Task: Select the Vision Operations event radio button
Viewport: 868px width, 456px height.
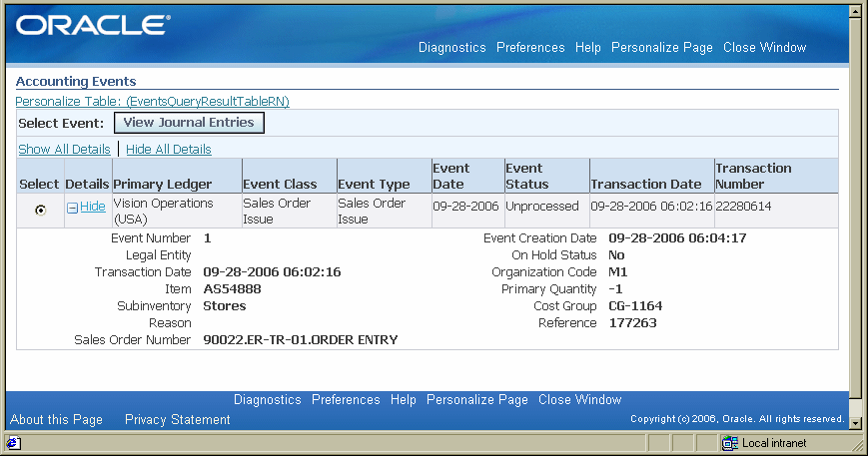Action: pos(40,210)
